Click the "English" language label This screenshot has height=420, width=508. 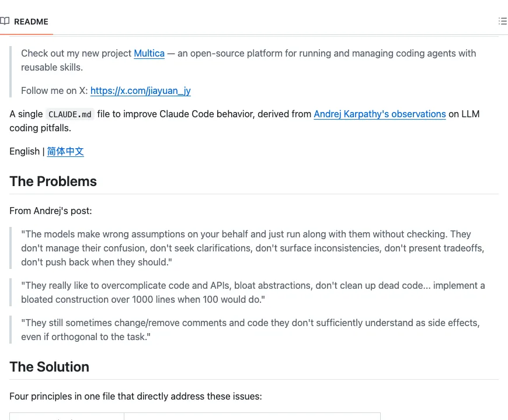(x=25, y=152)
